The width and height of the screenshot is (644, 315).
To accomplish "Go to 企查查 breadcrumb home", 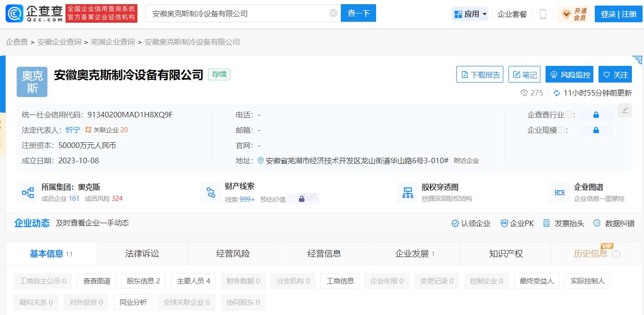I will [17, 42].
